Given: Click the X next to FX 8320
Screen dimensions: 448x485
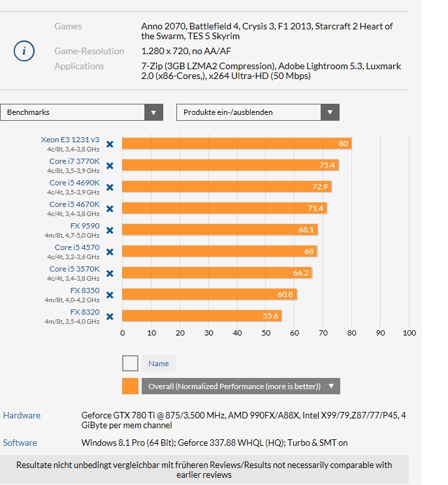Looking at the screenshot, I should 110,317.
